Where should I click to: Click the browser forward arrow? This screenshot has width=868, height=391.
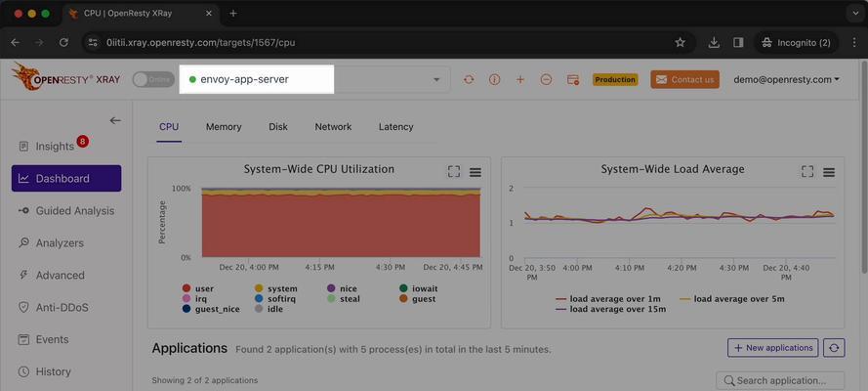[39, 43]
